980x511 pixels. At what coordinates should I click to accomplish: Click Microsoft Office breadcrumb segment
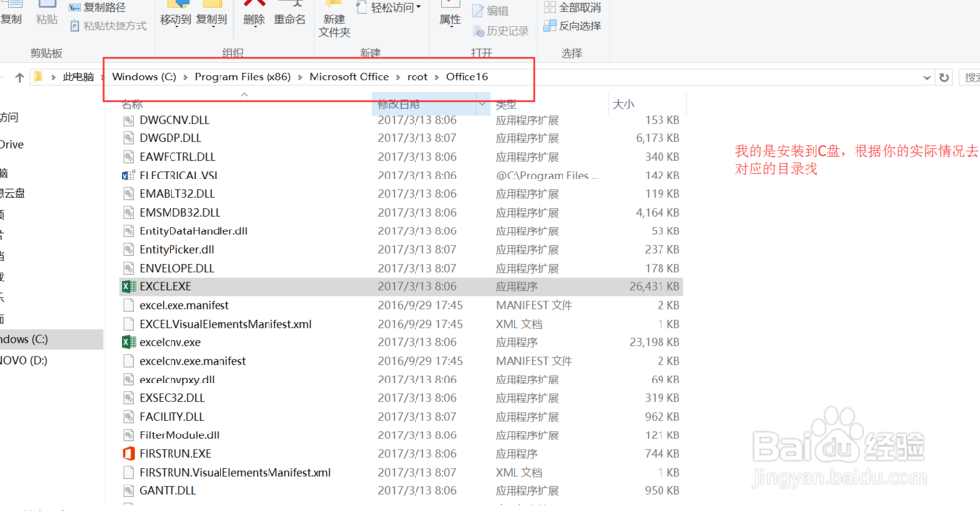coord(349,77)
